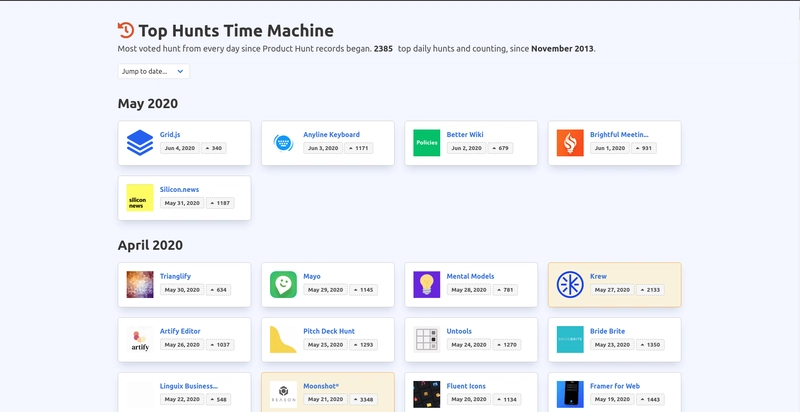Image resolution: width=800 pixels, height=412 pixels.
Task: Click the Mental Models lightbulb logo
Action: click(x=427, y=285)
